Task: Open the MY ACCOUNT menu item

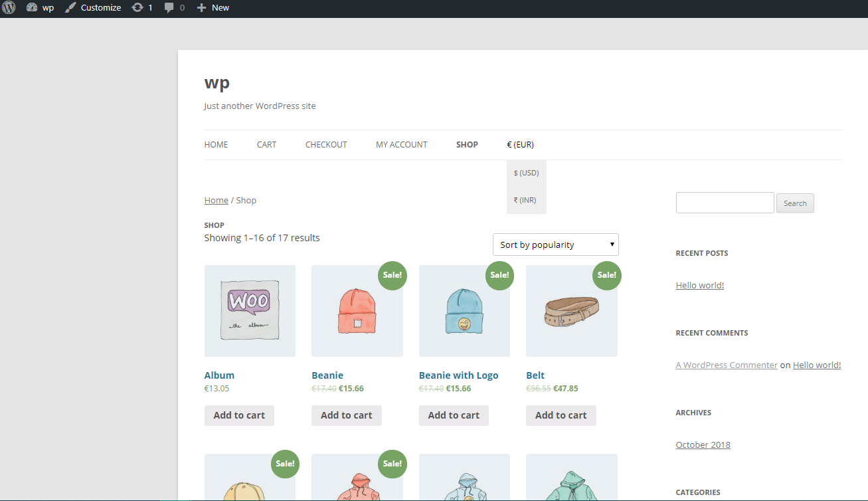Action: point(402,145)
